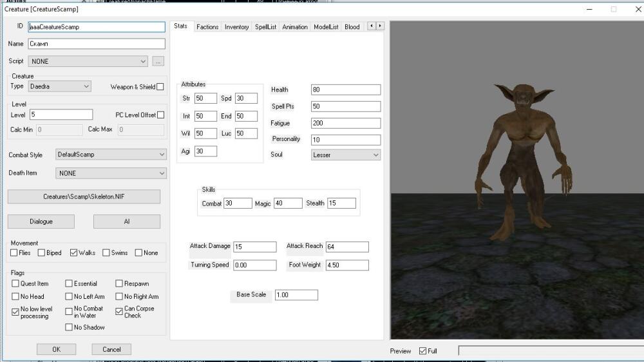
Task: Open the SpellList tab
Action: coord(266,26)
